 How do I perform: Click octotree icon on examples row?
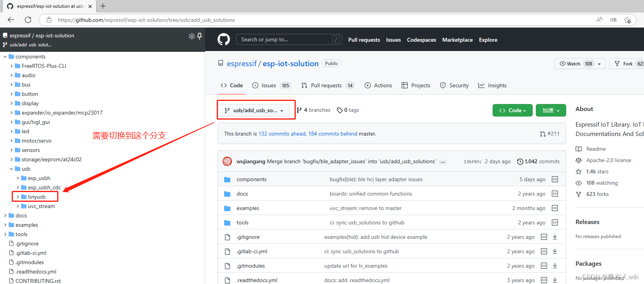click(x=555, y=208)
